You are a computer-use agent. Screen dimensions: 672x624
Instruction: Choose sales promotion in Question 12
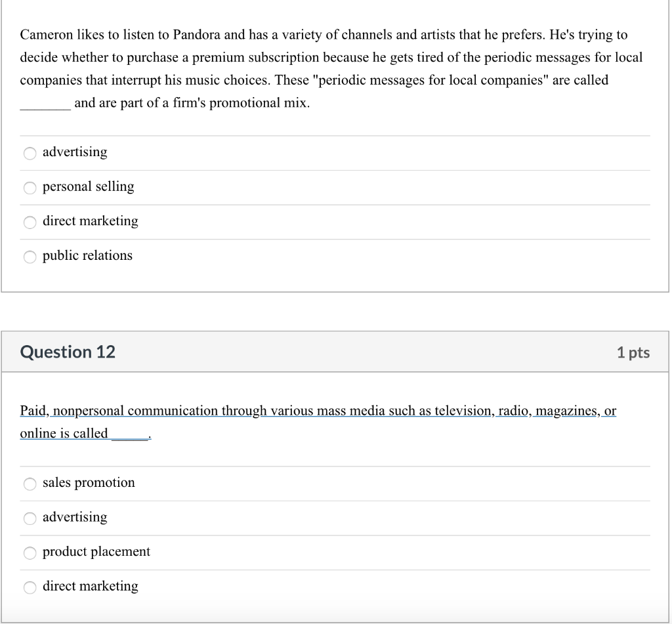point(30,484)
